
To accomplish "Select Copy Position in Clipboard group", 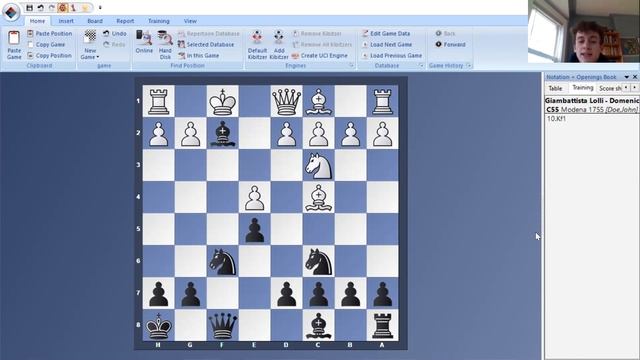I will [x=49, y=56].
